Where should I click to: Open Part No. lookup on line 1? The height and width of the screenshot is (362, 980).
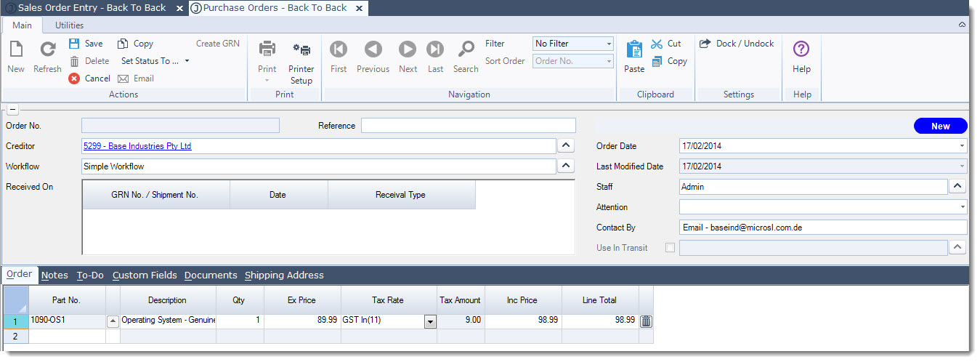pos(113,321)
